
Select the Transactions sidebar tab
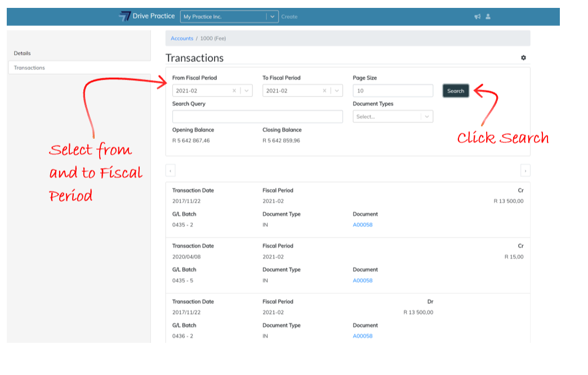[29, 68]
